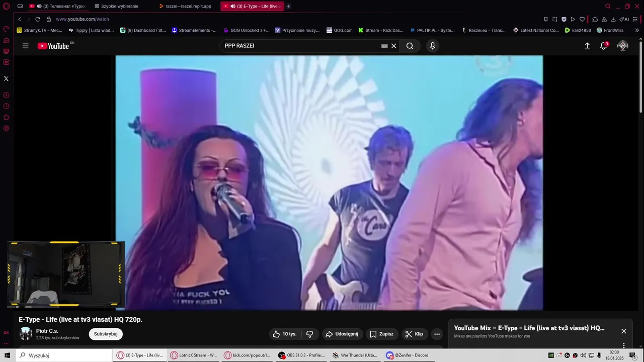Open sidebar player play-circle icon
Image resolution: width=644 pixels, height=362 pixels.
coord(6,95)
